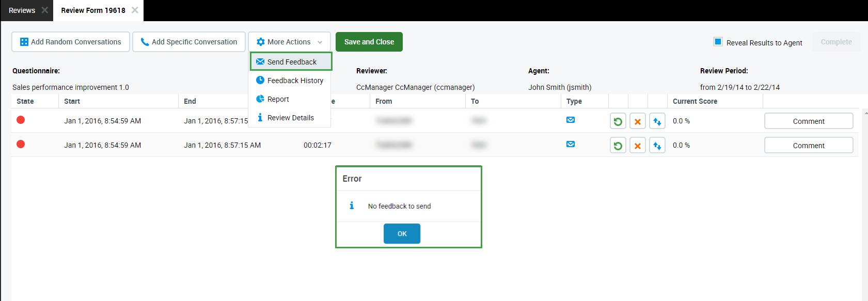Click the refresh icon in first row
868x301 pixels.
(618, 121)
